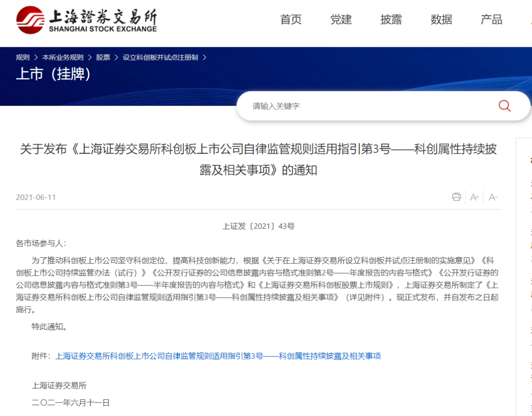Open 本所业务规则 from the breadcrumb
The width and height of the screenshot is (532, 416).
tap(64, 57)
